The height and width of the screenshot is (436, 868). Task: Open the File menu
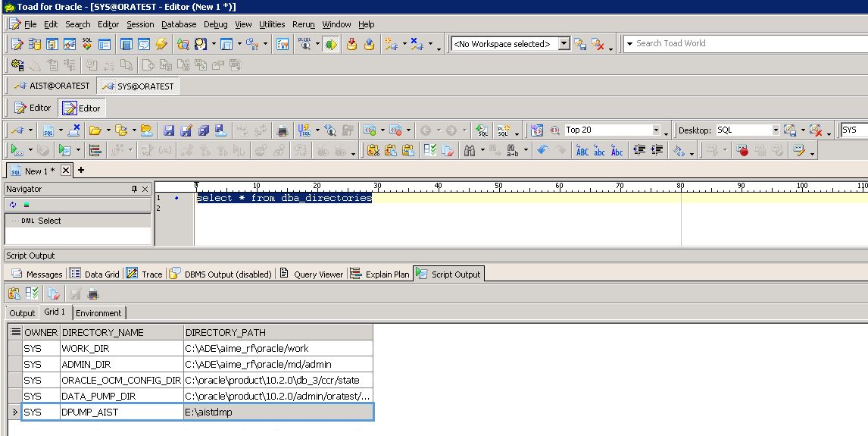point(30,24)
